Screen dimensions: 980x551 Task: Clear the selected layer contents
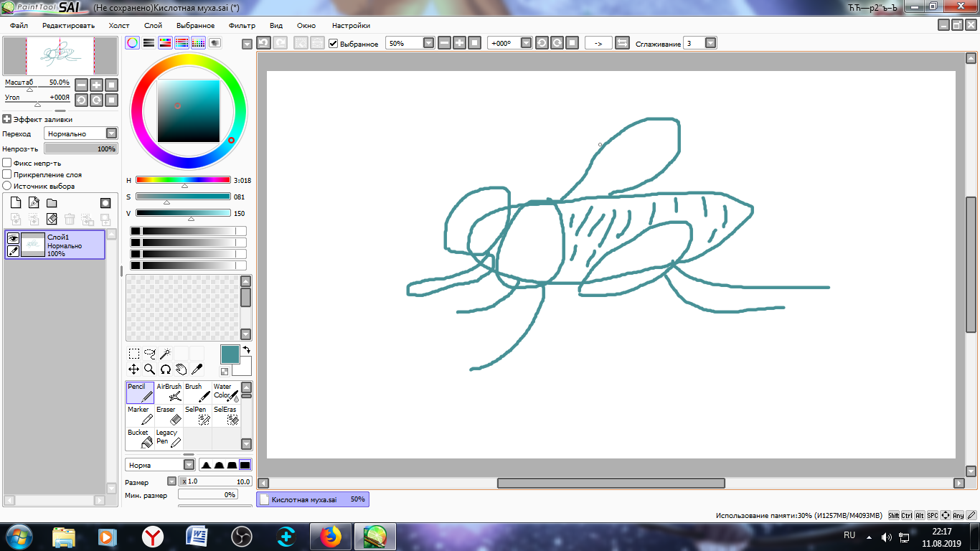pos(52,219)
